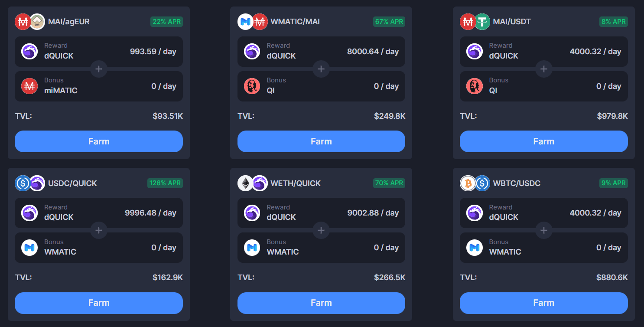The width and height of the screenshot is (644, 327).
Task: Click the QI bonus icon in WMATIC/MAI
Action: click(x=252, y=86)
